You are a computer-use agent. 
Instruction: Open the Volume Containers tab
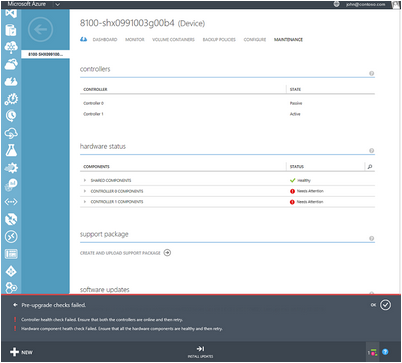(173, 39)
